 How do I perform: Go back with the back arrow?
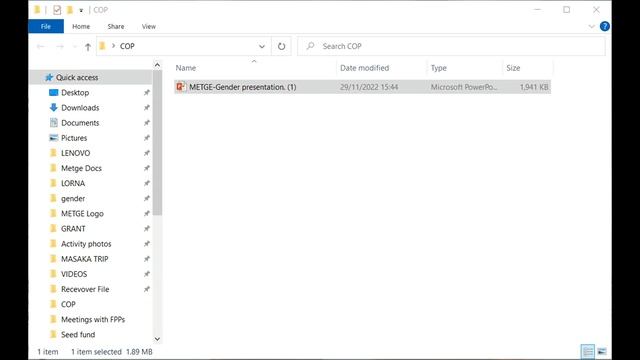point(40,47)
